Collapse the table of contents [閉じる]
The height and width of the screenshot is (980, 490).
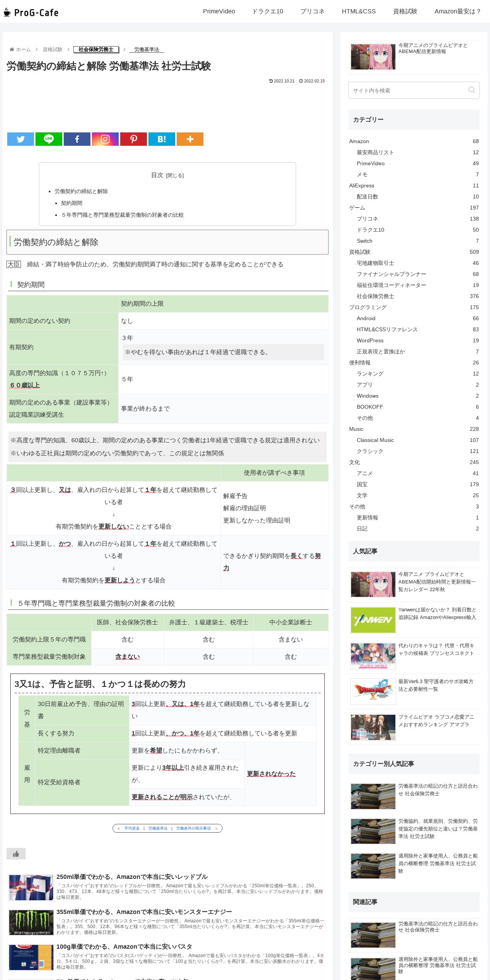(175, 176)
